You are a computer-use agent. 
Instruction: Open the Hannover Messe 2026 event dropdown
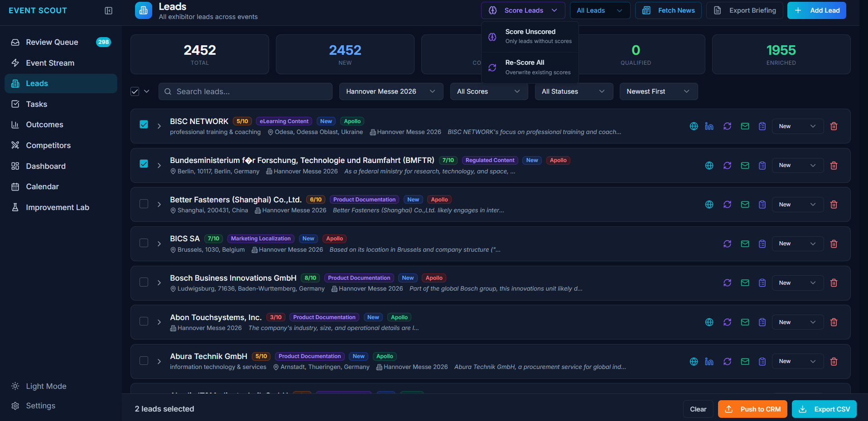pos(391,91)
